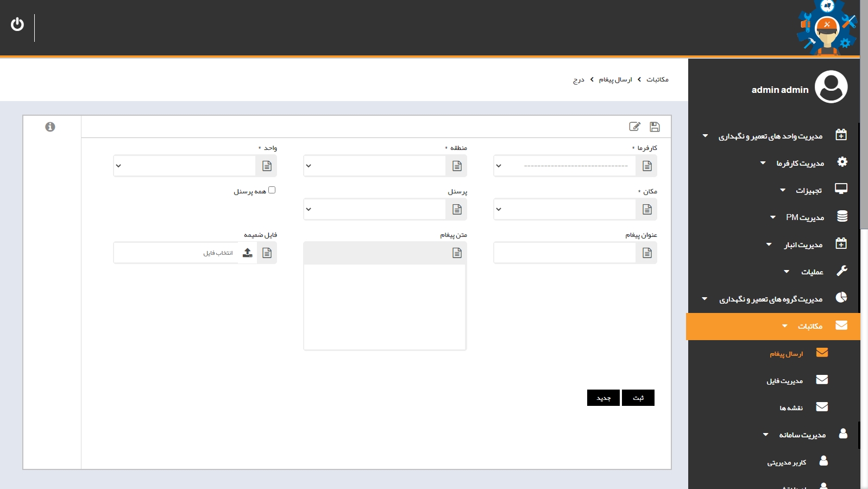Click the edit pencil icon in toolbar

634,127
